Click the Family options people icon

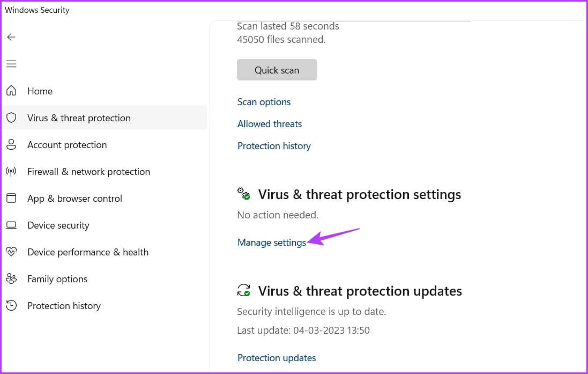11,278
